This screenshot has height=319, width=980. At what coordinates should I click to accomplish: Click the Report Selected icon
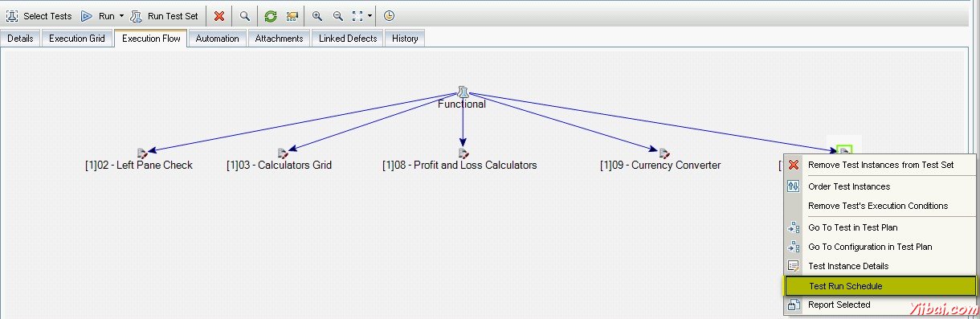794,305
